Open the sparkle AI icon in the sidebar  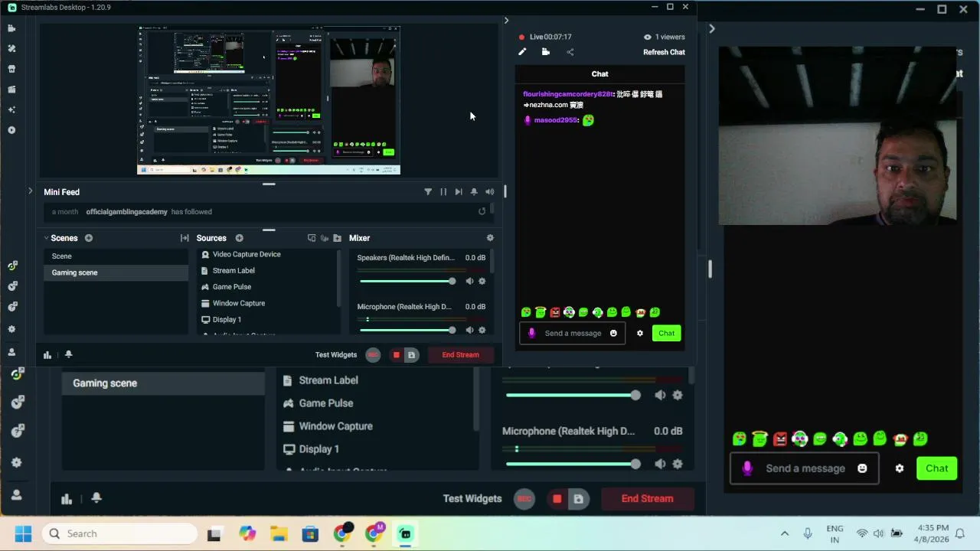11,109
